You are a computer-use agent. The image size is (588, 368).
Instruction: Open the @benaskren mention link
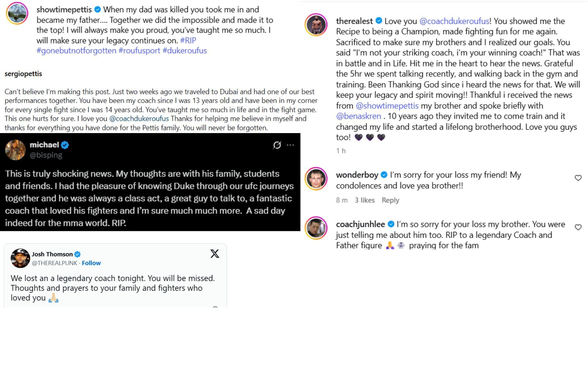click(358, 116)
